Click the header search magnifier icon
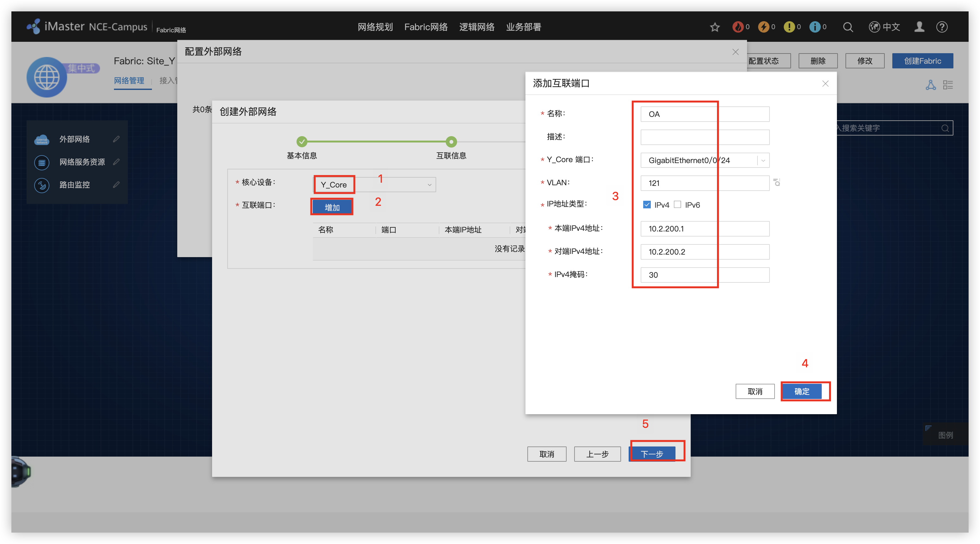 coord(848,27)
